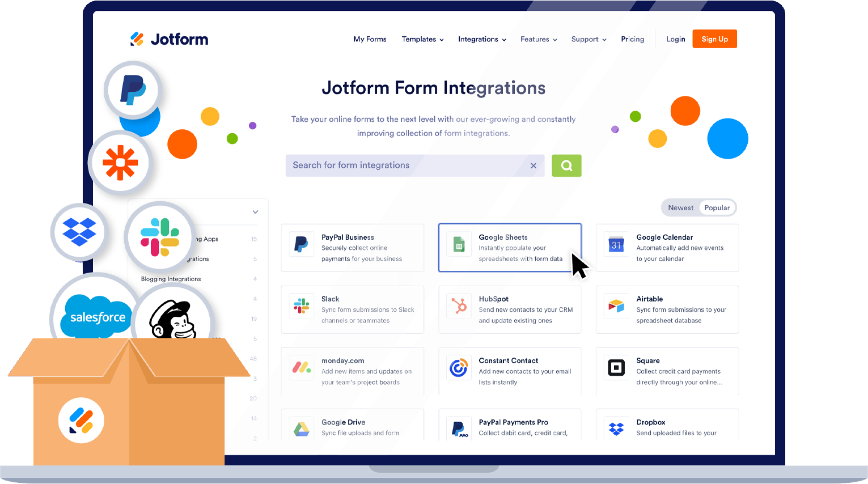Click the Slack card icon
868x484 pixels.
click(x=302, y=306)
